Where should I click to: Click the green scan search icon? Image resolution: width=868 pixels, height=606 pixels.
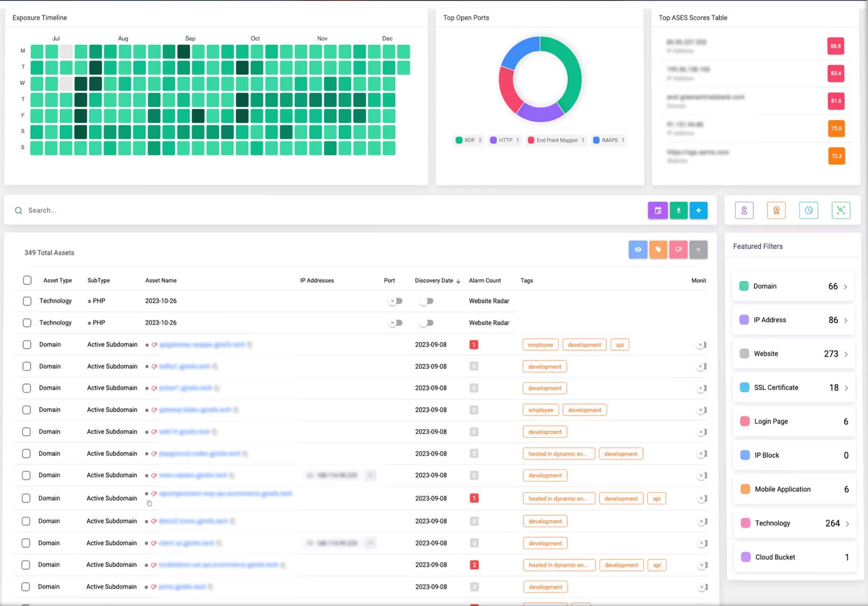[x=841, y=210]
